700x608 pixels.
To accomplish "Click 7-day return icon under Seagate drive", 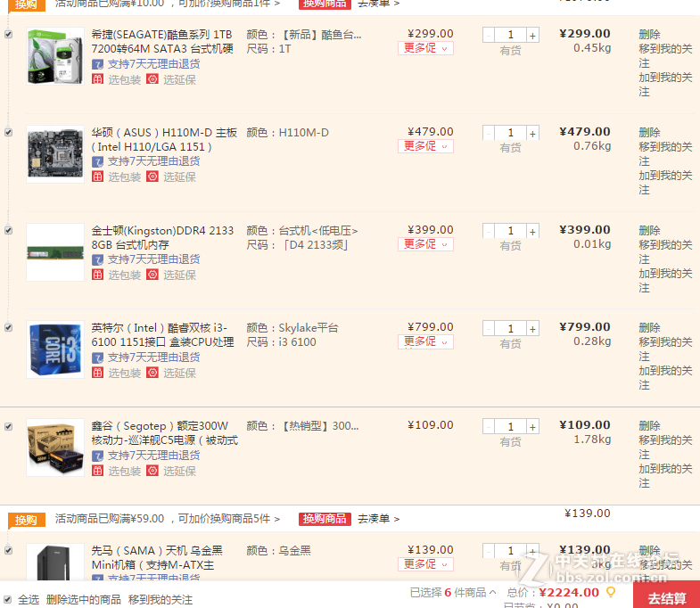I will click(97, 65).
